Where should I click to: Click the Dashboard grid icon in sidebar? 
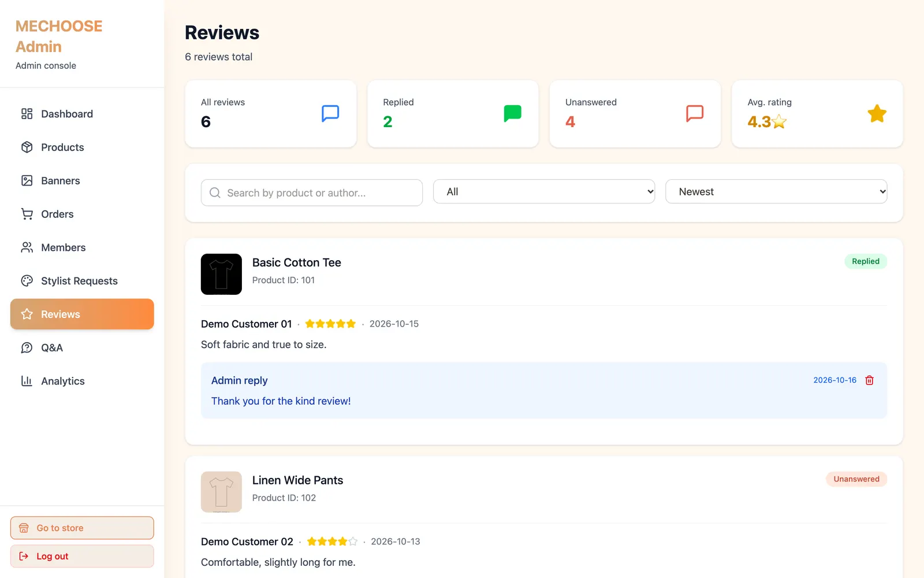(27, 114)
